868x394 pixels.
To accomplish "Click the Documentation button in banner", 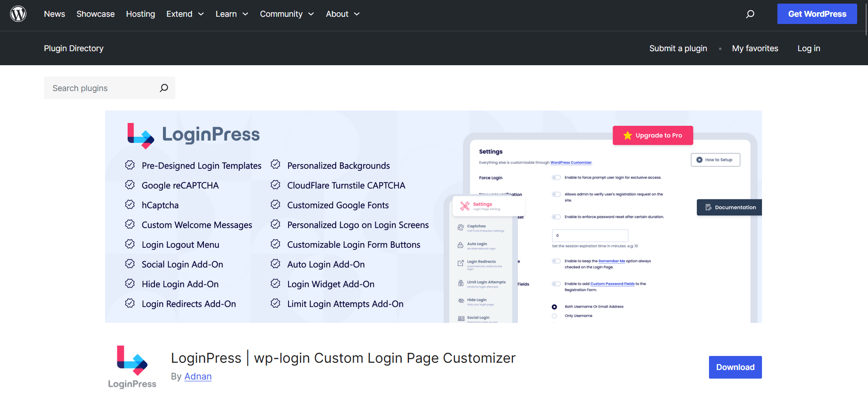I will click(x=729, y=207).
